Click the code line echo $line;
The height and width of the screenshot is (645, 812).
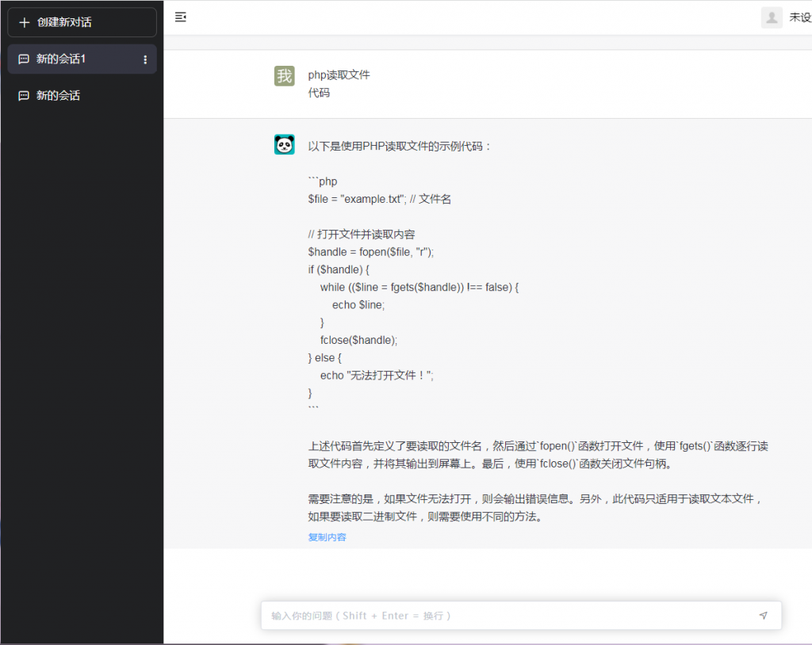click(x=358, y=305)
